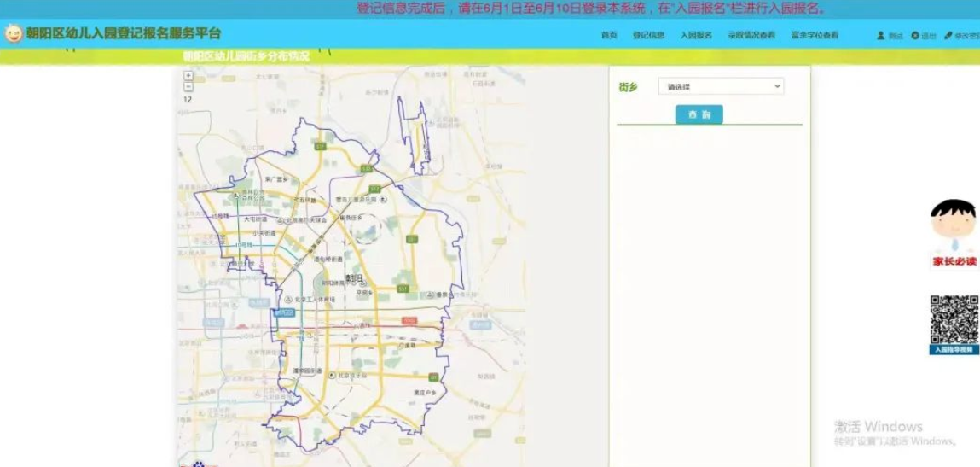This screenshot has height=467, width=980.
Task: Open the 富余学位查看 menu item
Action: click(x=815, y=36)
